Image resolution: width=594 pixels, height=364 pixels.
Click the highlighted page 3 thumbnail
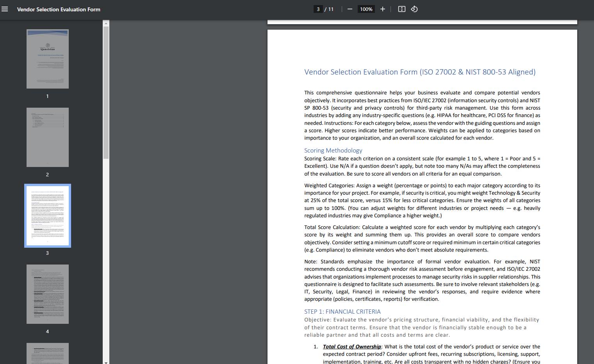(x=47, y=215)
